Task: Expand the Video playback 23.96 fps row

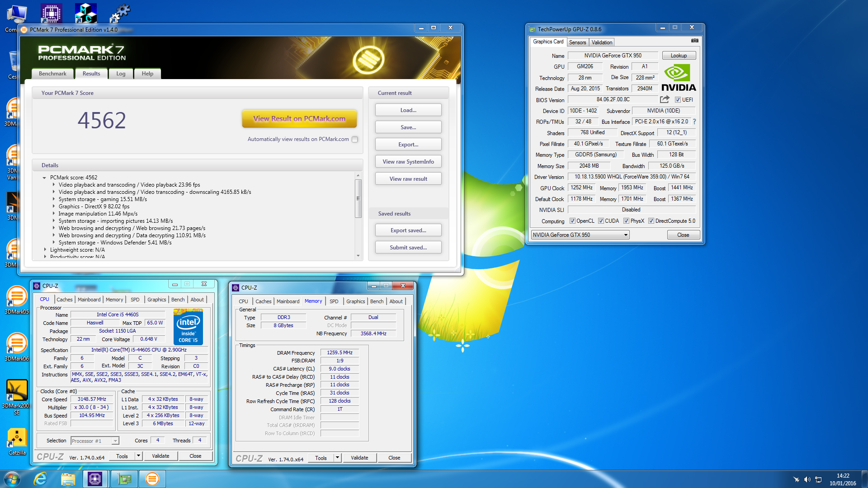Action: pyautogui.click(x=54, y=185)
